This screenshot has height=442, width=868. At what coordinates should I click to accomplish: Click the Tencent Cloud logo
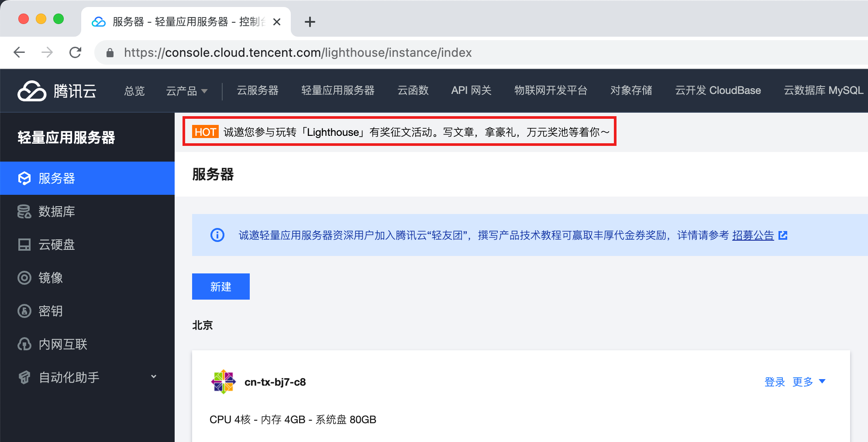pos(32,91)
